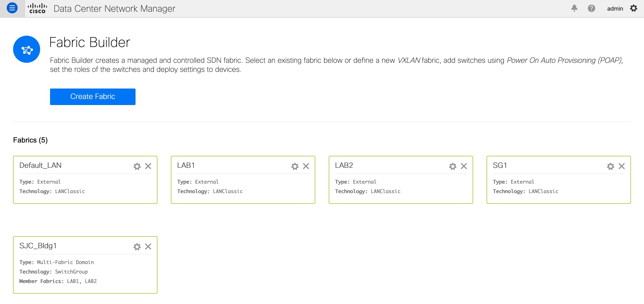Open the help question mark icon
644x304 pixels.
(591, 8)
